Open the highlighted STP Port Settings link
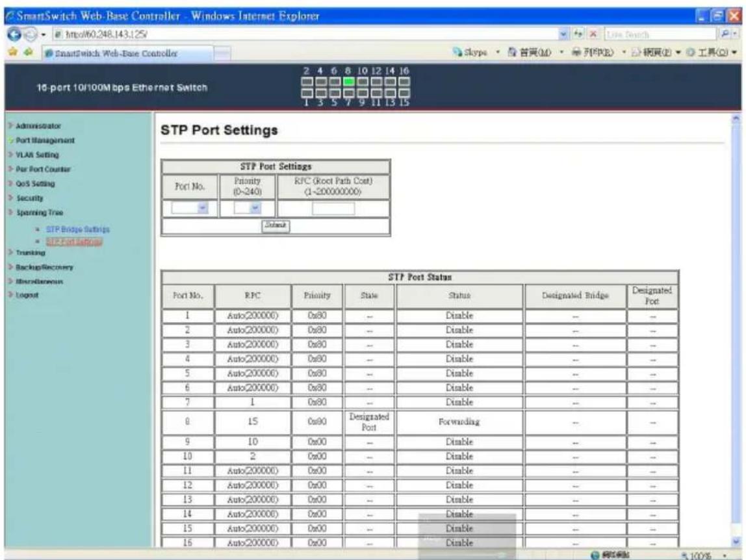 click(x=74, y=242)
